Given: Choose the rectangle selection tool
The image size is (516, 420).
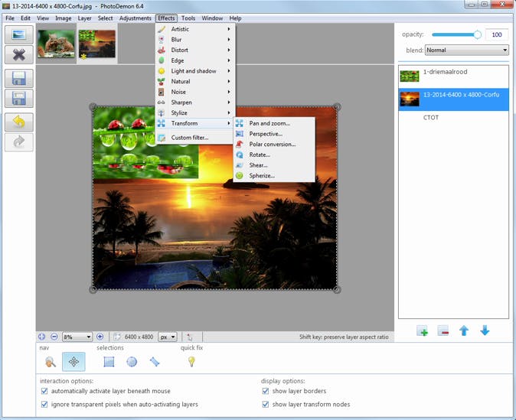Looking at the screenshot, I should pyautogui.click(x=109, y=362).
